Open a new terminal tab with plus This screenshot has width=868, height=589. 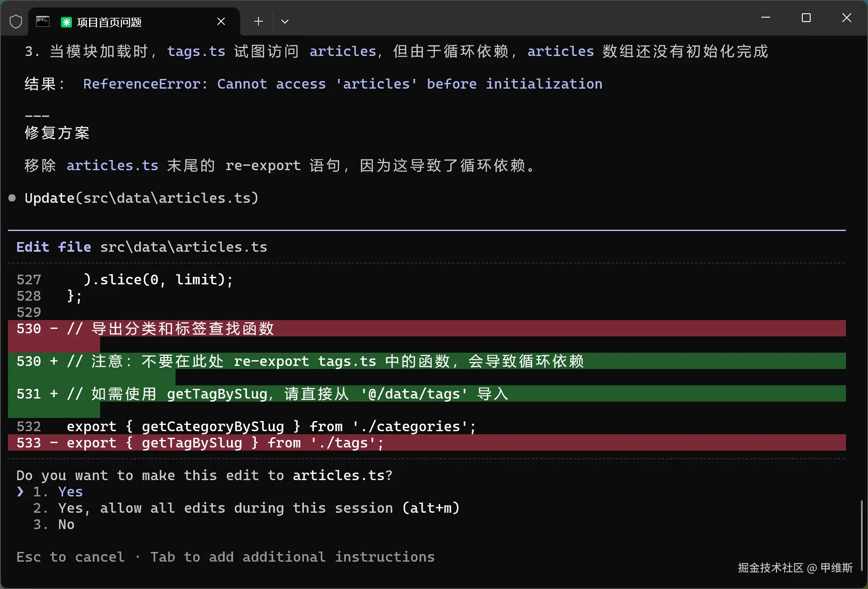tap(258, 21)
